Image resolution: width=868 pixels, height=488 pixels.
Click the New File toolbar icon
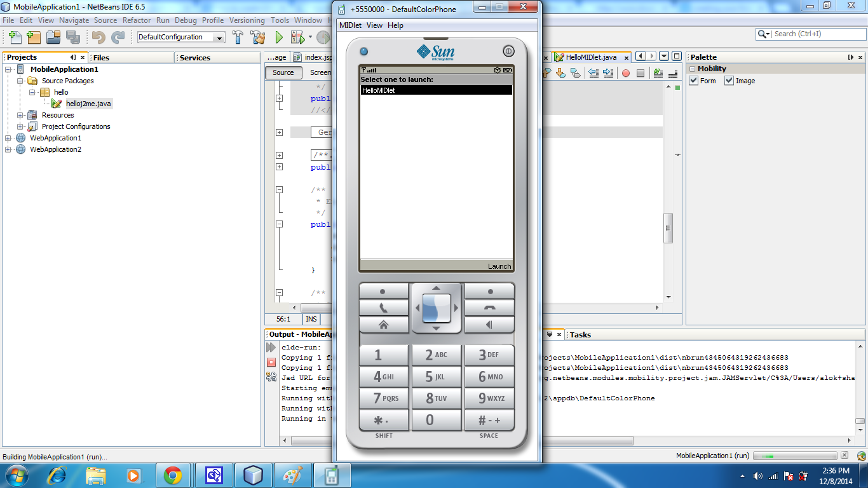coord(15,37)
